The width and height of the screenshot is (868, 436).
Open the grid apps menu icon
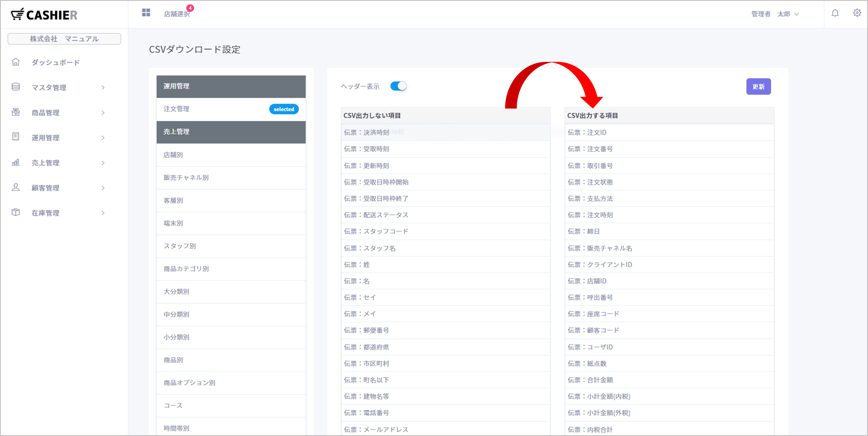coord(146,13)
